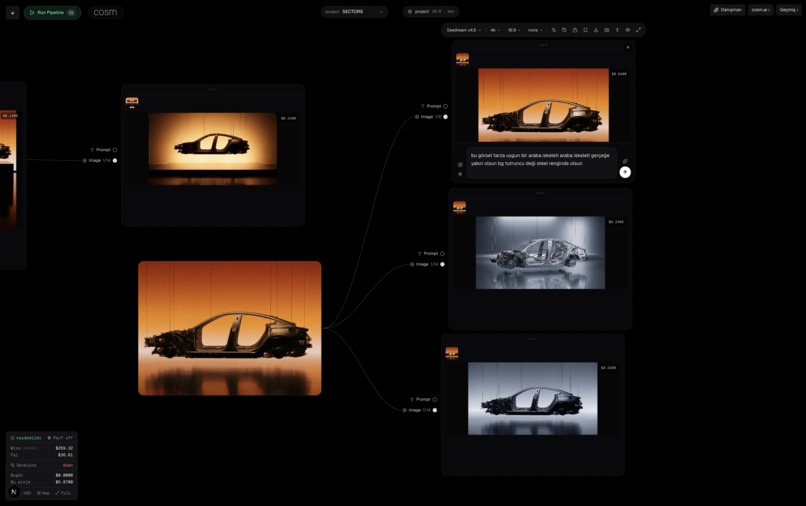The height and width of the screenshot is (506, 806).
Task: Select the large orange car skeleton source image
Action: click(230, 328)
